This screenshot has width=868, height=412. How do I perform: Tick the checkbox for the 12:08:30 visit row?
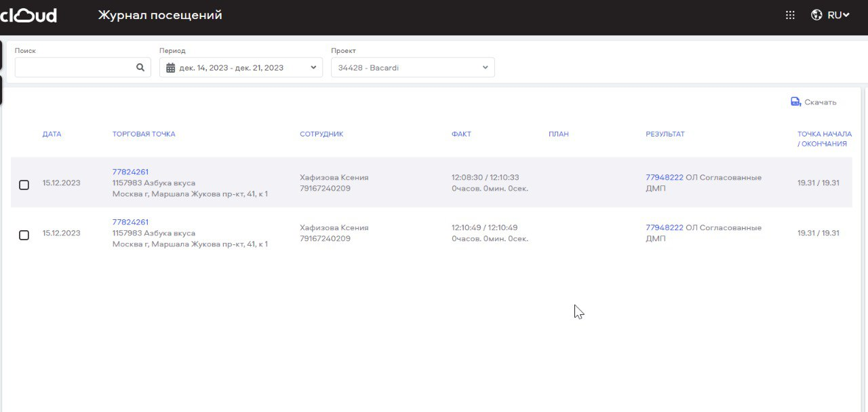(24, 185)
